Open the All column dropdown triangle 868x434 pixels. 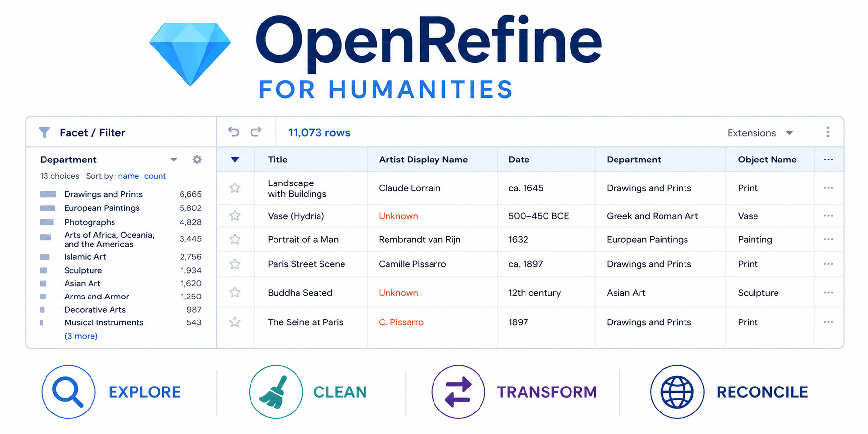(235, 160)
